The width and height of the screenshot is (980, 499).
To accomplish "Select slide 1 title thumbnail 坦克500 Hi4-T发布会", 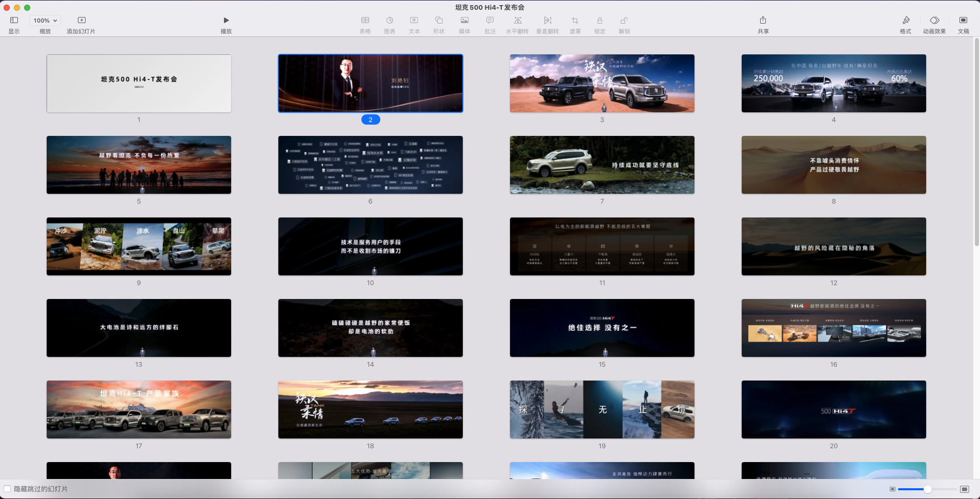I will tap(139, 84).
